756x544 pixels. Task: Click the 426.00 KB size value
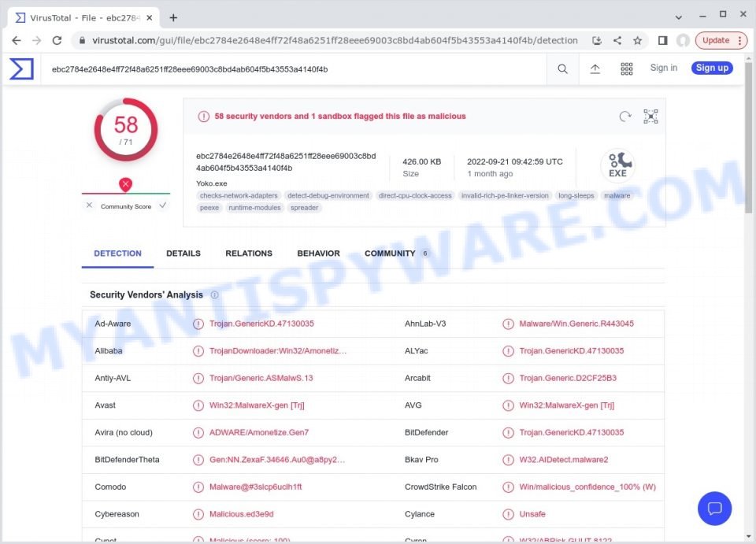[421, 162]
